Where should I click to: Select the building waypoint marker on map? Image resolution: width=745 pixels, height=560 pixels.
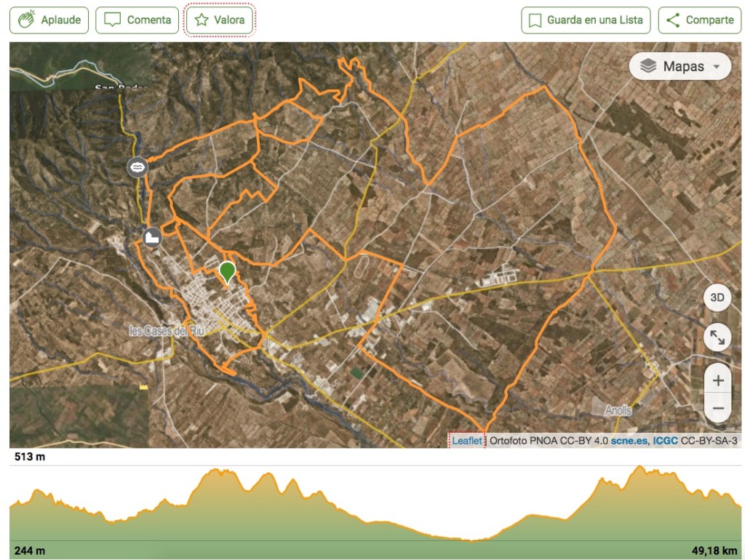click(152, 237)
